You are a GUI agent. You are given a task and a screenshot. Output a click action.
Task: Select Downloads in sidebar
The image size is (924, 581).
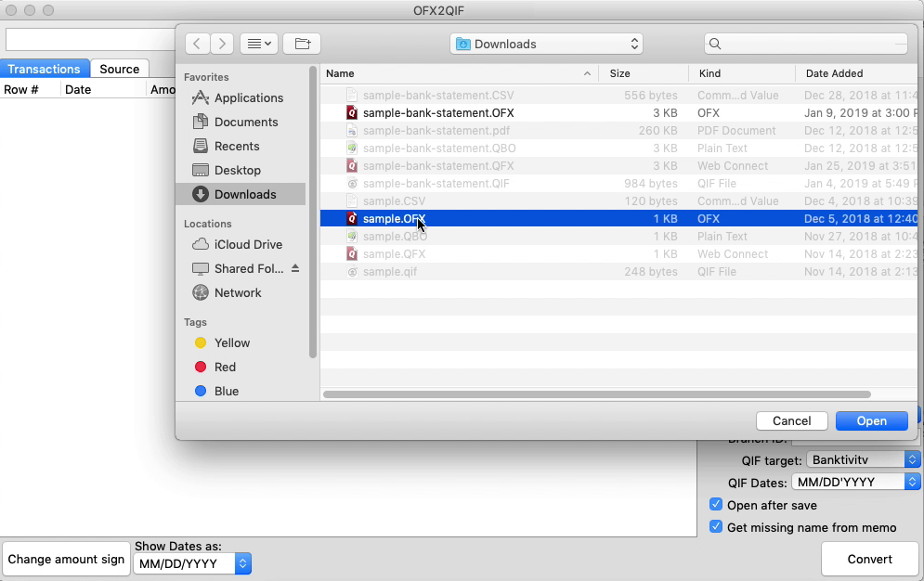[241, 194]
